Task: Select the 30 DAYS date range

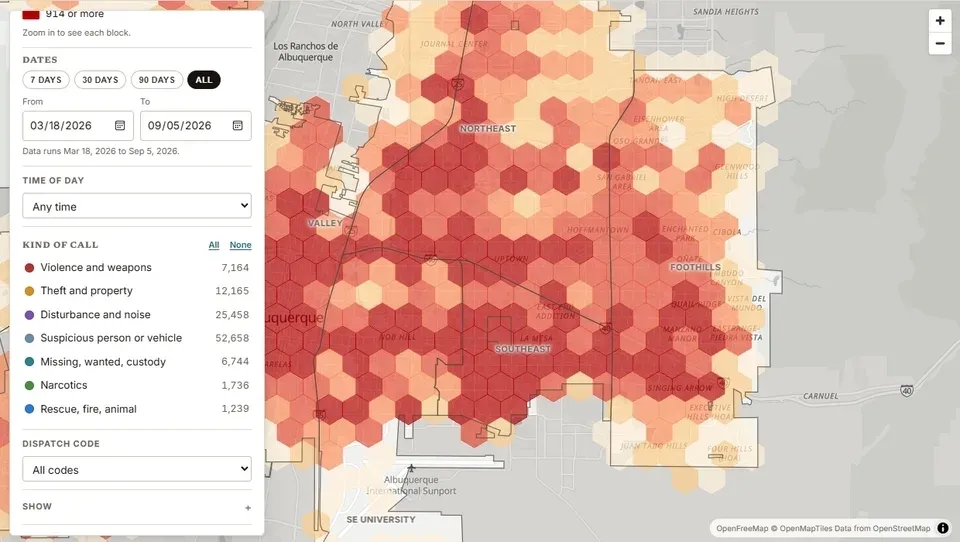Action: [100, 80]
